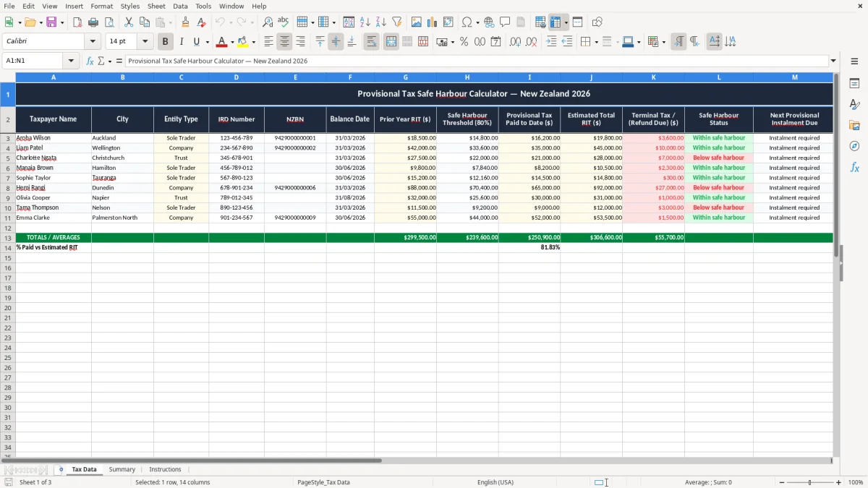Click the Format as Date icon
Viewport: 868px width, 488px height.
[495, 42]
